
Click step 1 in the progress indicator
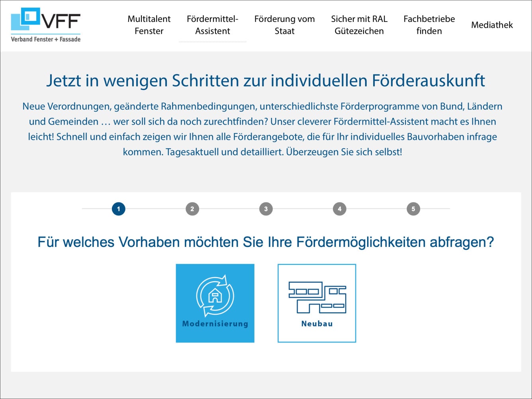tap(119, 209)
